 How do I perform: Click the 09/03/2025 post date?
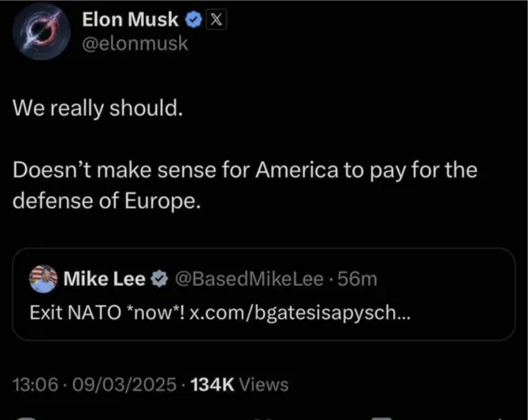coord(124,385)
